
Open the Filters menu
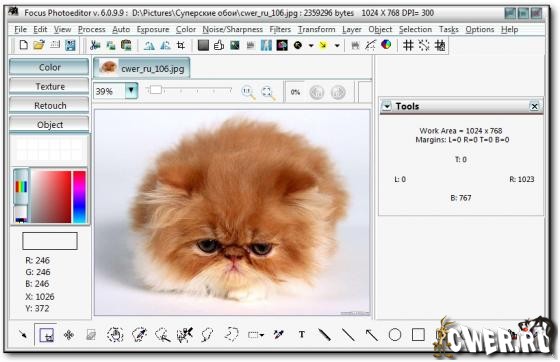280,29
